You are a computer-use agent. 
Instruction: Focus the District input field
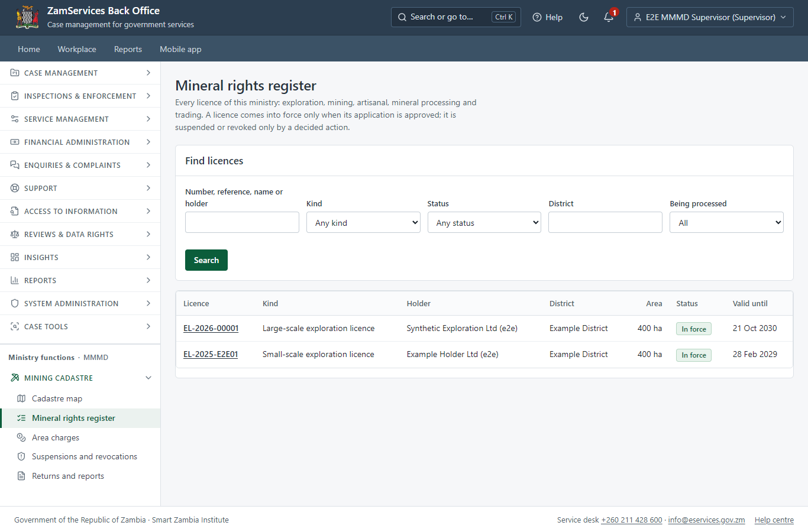pos(605,222)
